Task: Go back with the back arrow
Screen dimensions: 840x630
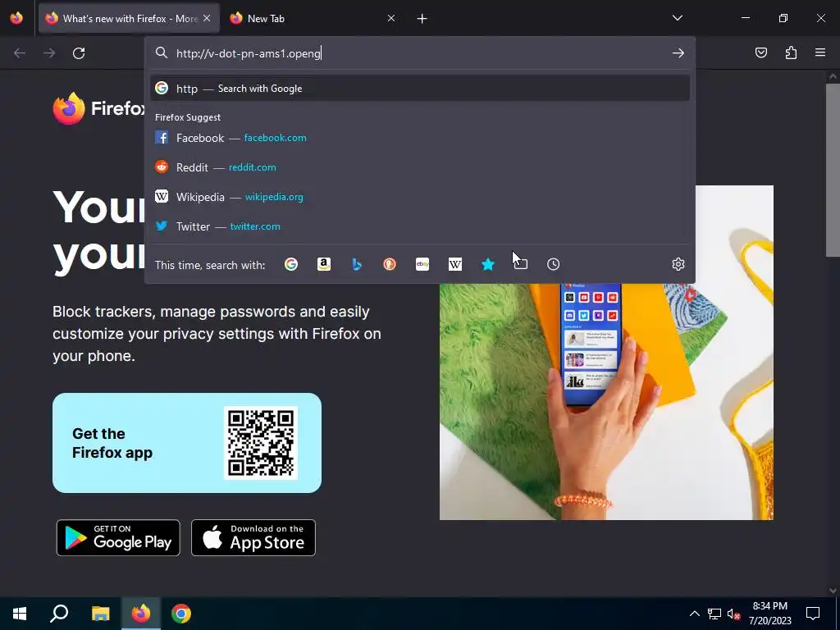Action: (20, 53)
